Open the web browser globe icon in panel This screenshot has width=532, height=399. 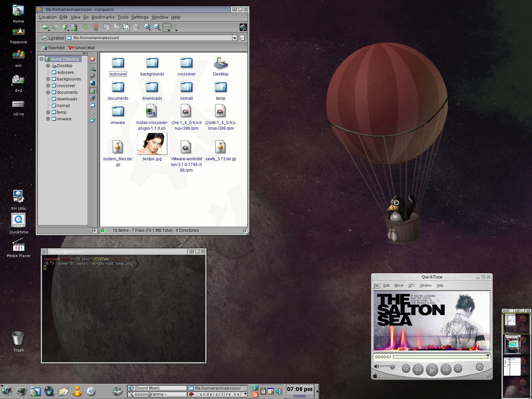(49, 391)
